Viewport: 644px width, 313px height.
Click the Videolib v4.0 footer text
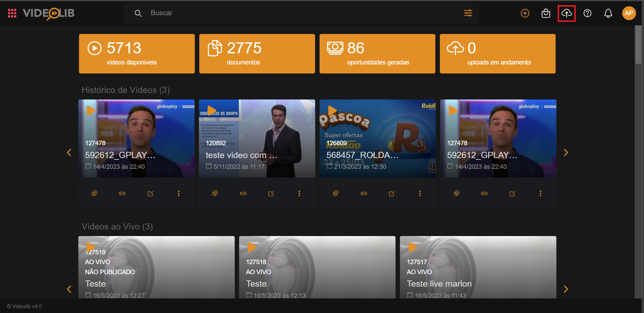click(x=24, y=306)
